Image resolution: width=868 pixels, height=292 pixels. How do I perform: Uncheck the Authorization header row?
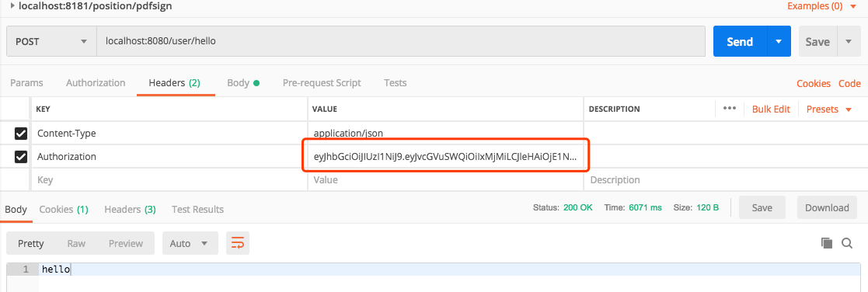click(x=21, y=157)
